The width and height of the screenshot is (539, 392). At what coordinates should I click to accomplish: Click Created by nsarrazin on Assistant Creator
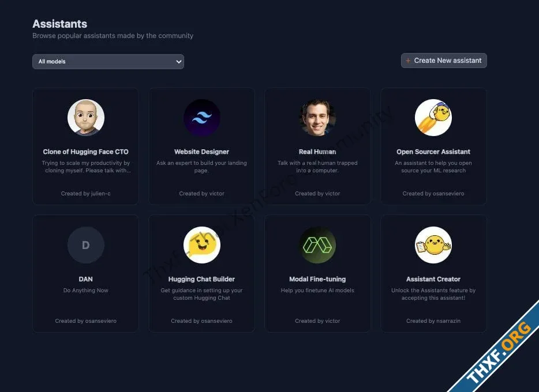coord(433,321)
